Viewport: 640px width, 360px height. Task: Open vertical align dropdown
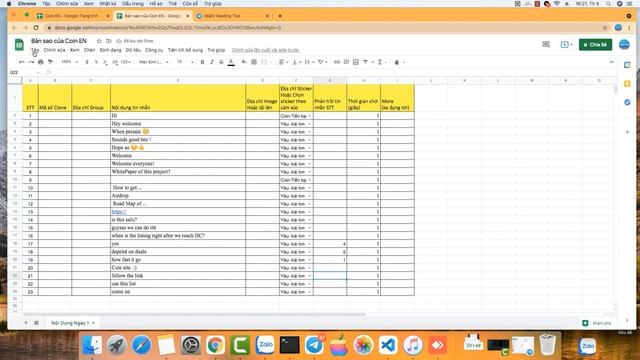click(296, 62)
